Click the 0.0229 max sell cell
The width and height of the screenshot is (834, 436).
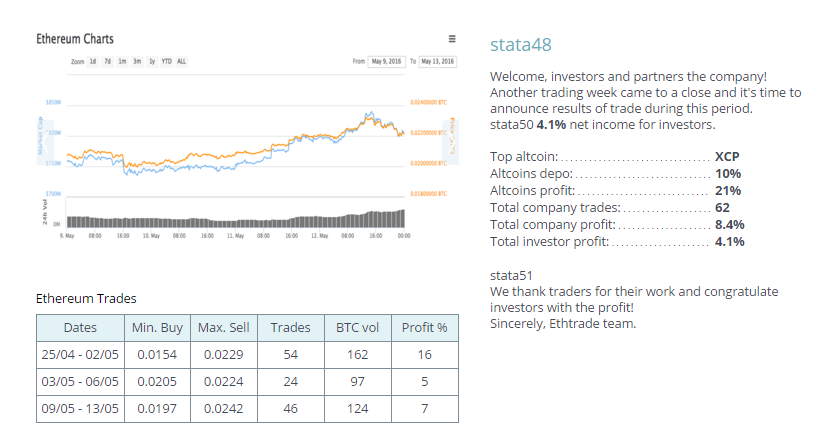coord(224,355)
